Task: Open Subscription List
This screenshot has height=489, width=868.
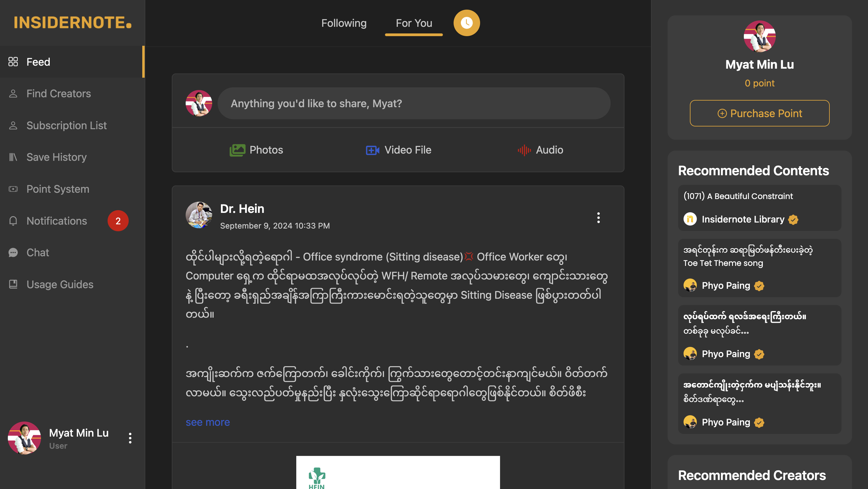Action: (x=72, y=126)
